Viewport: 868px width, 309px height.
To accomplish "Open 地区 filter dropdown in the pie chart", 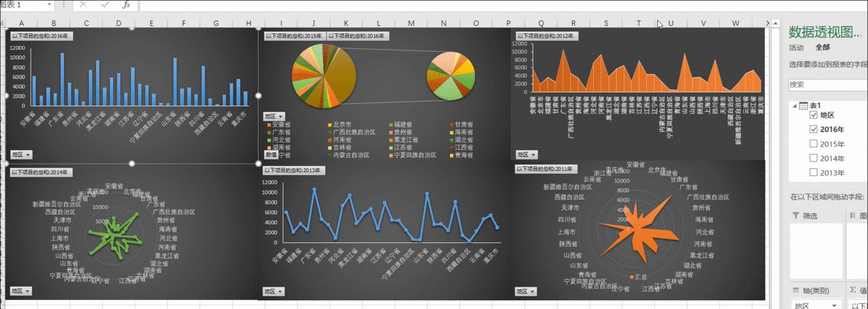I will coord(274,116).
